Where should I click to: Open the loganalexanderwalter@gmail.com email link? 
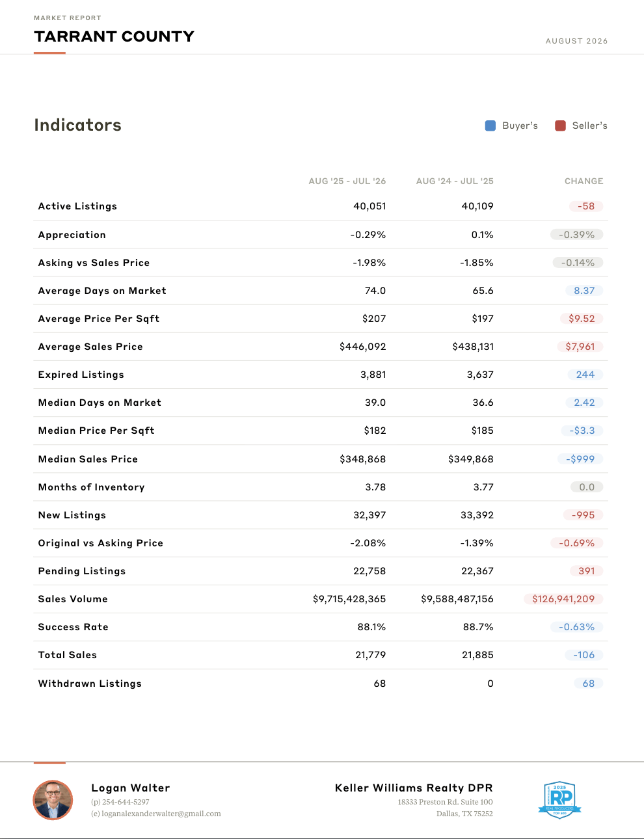click(x=161, y=814)
